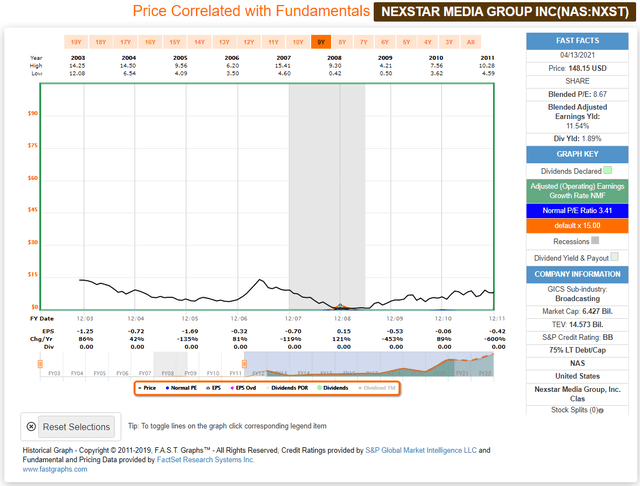Click the Market Cap 6.427 Bil. entry
Viewport: 640px width, 486px height.
click(x=577, y=311)
